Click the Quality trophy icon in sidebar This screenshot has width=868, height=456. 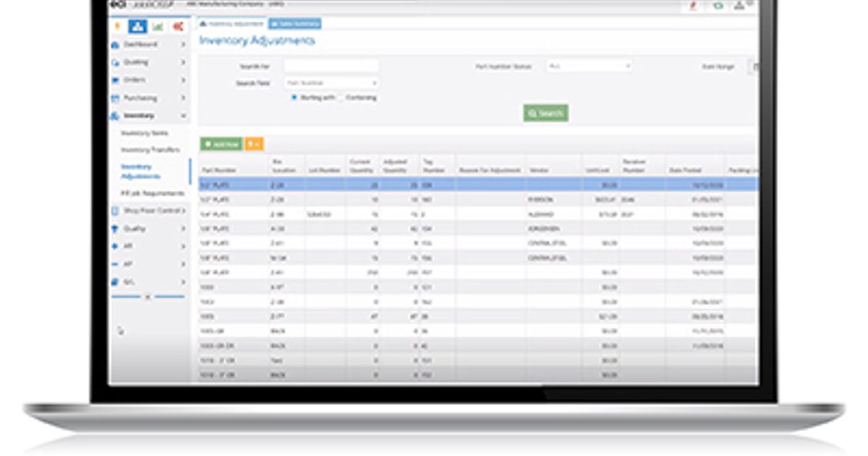click(x=115, y=229)
